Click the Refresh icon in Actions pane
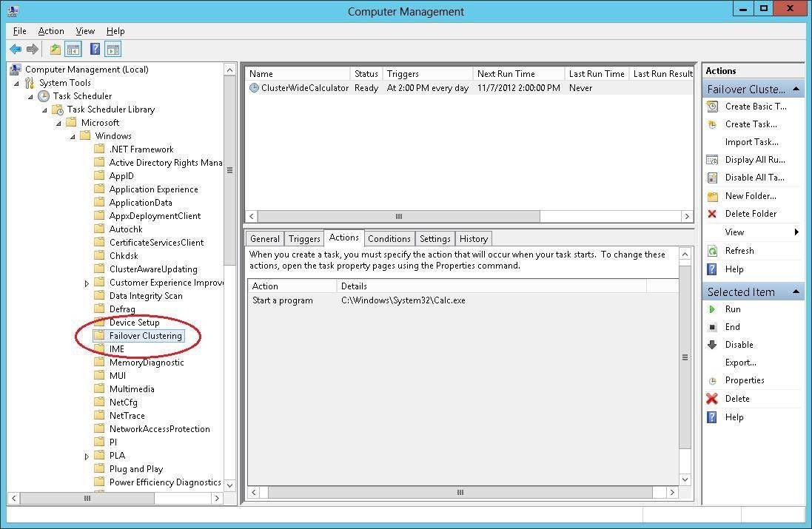The height and width of the screenshot is (529, 812). tap(712, 251)
